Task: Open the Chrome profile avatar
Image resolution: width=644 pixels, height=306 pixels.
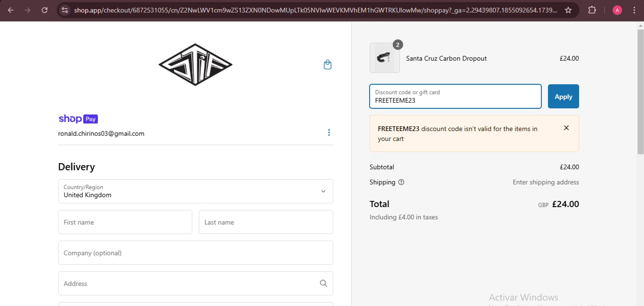Action: pyautogui.click(x=617, y=10)
